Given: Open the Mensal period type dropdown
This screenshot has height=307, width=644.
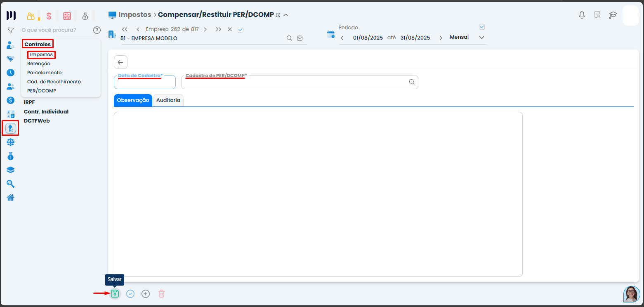Looking at the screenshot, I should (467, 38).
